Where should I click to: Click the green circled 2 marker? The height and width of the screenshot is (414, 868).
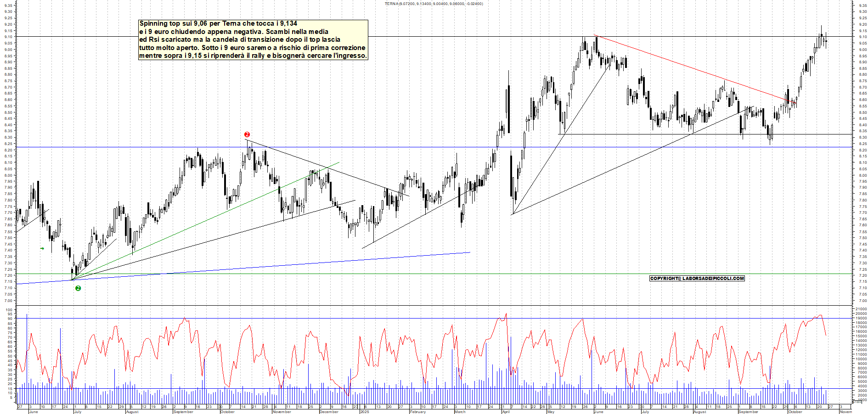78,288
